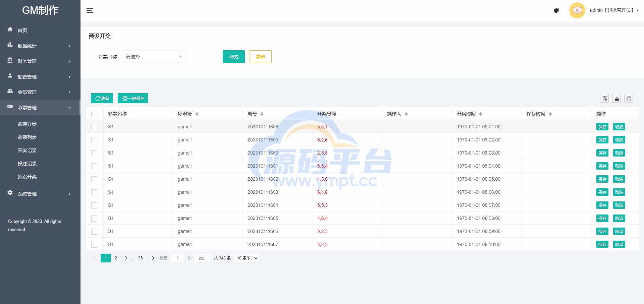Click the page number jump input
This screenshot has width=644, height=304.
point(177,258)
